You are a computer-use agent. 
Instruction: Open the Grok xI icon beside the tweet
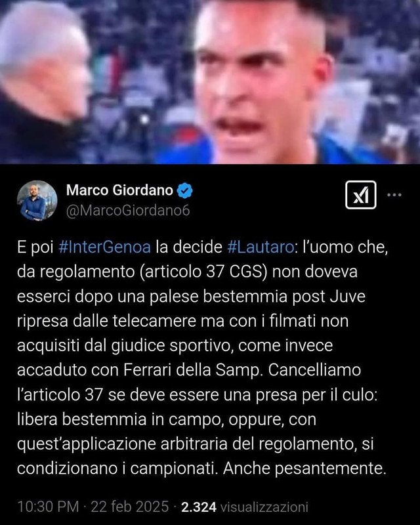click(x=360, y=195)
